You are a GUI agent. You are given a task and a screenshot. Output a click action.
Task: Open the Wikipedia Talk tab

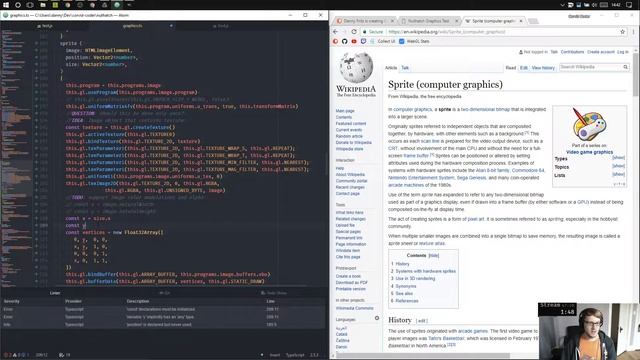[x=405, y=68]
